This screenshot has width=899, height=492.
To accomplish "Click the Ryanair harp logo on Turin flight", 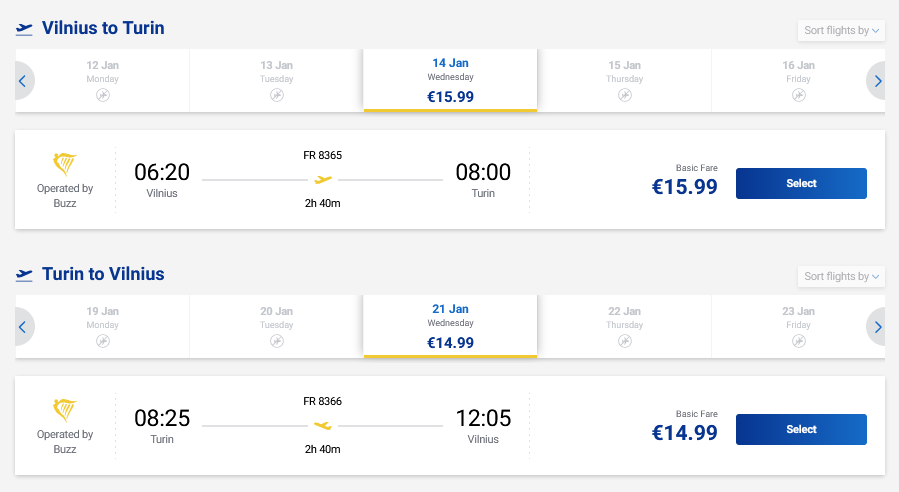I will [x=65, y=410].
